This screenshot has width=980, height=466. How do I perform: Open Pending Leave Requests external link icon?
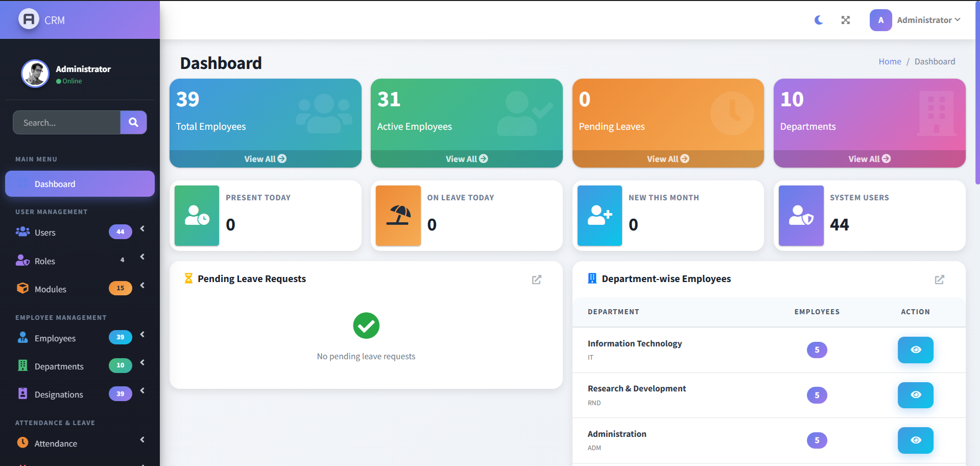pyautogui.click(x=536, y=279)
